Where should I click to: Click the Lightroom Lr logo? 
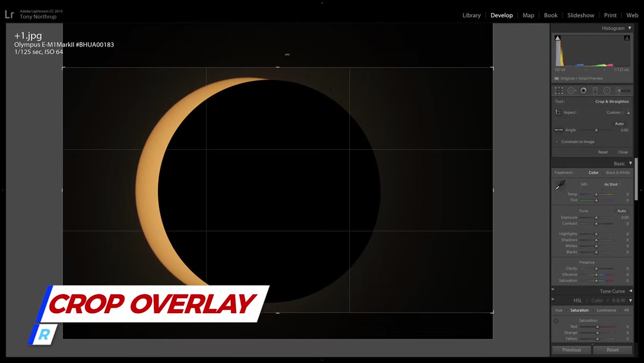pyautogui.click(x=9, y=14)
